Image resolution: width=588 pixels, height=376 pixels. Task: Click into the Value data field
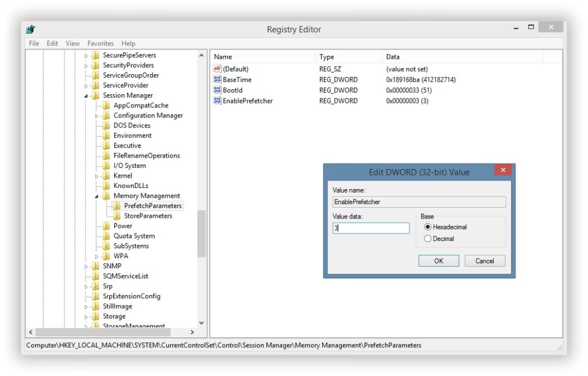pos(370,228)
